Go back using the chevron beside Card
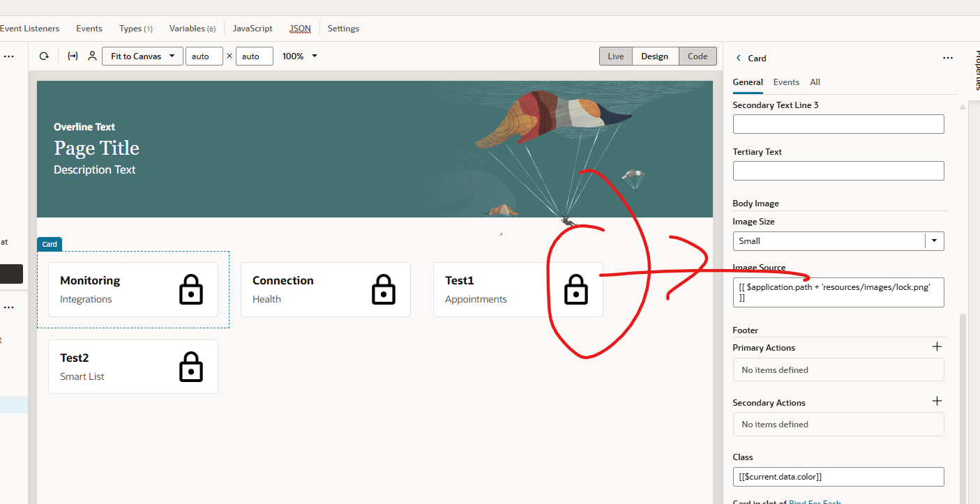Viewport: 980px width, 504px height. (x=739, y=59)
